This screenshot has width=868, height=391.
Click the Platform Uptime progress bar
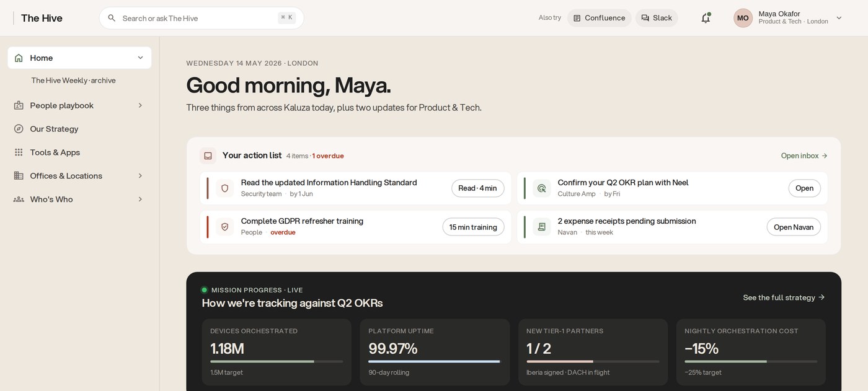coord(435,361)
